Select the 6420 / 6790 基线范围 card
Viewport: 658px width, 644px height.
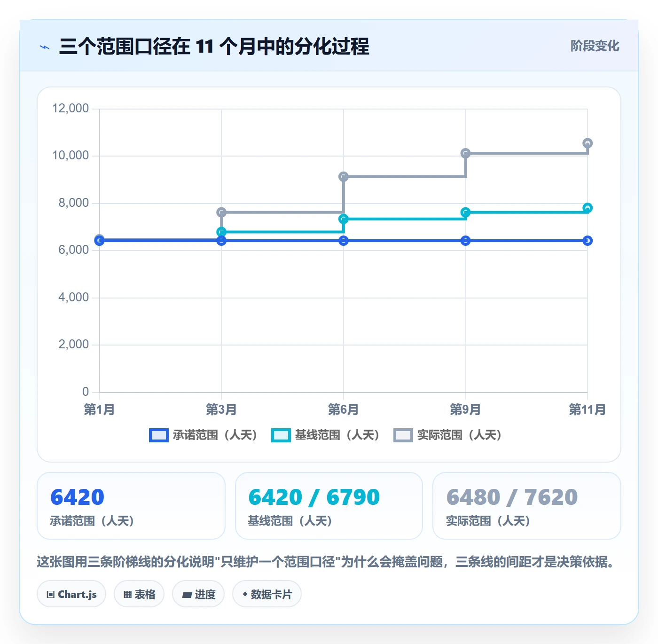tap(329, 506)
